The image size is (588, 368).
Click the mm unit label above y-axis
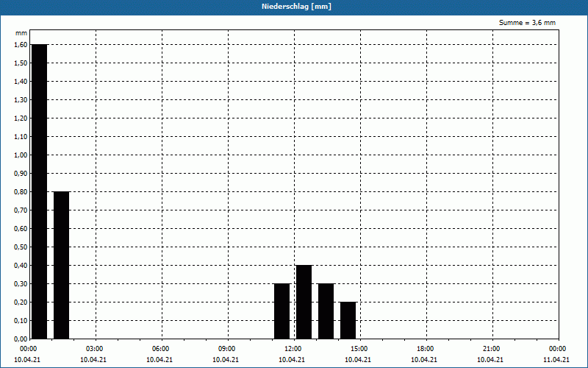click(x=21, y=33)
